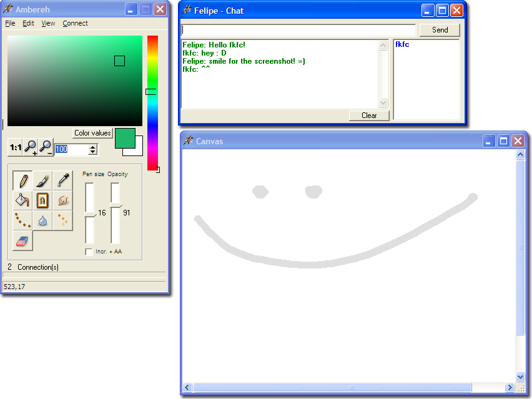
Task: Select the framed portrait image tool
Action: 42,200
